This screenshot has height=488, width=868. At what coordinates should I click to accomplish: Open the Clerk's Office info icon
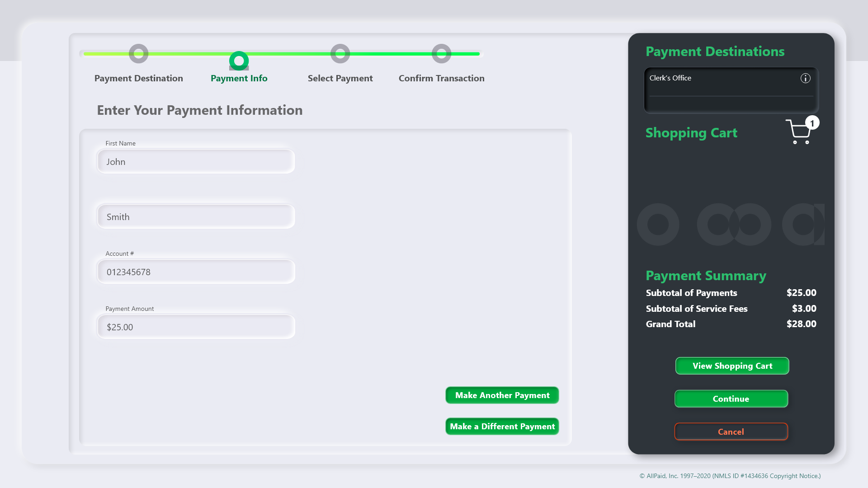point(805,78)
